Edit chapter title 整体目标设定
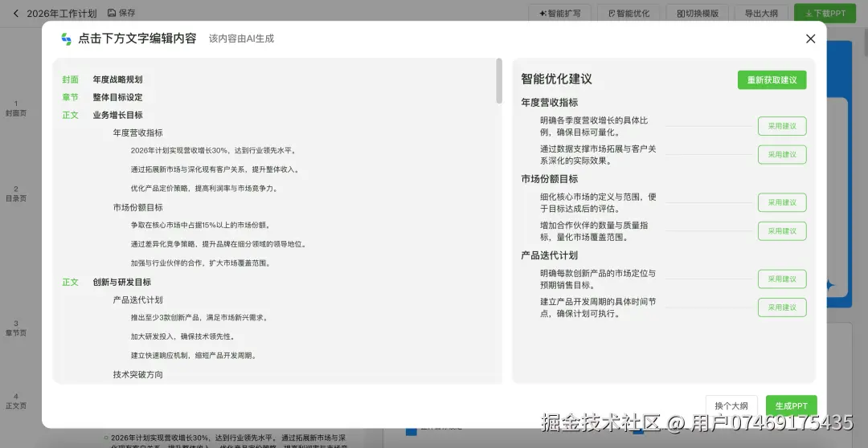Viewport: 868px width, 448px height. 118,97
